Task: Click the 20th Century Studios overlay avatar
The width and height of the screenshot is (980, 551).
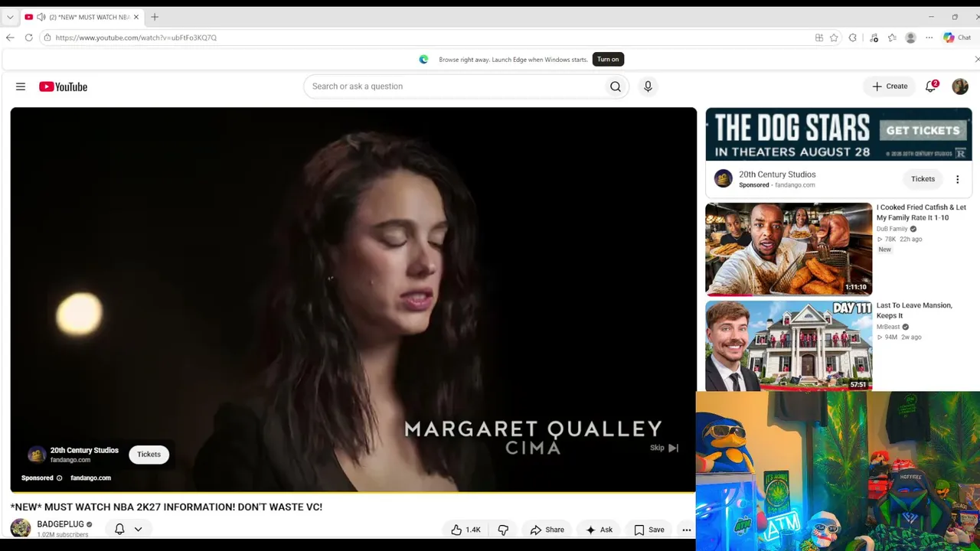Action: coord(37,455)
